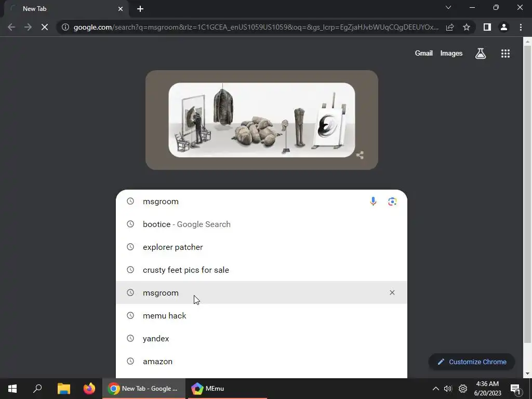Click the Google Doodle artwork
Image resolution: width=532 pixels, height=399 pixels.
pyautogui.click(x=262, y=120)
